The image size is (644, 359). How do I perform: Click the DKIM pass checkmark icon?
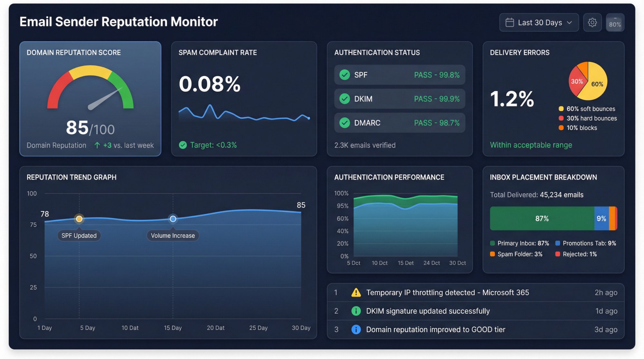[x=345, y=99]
